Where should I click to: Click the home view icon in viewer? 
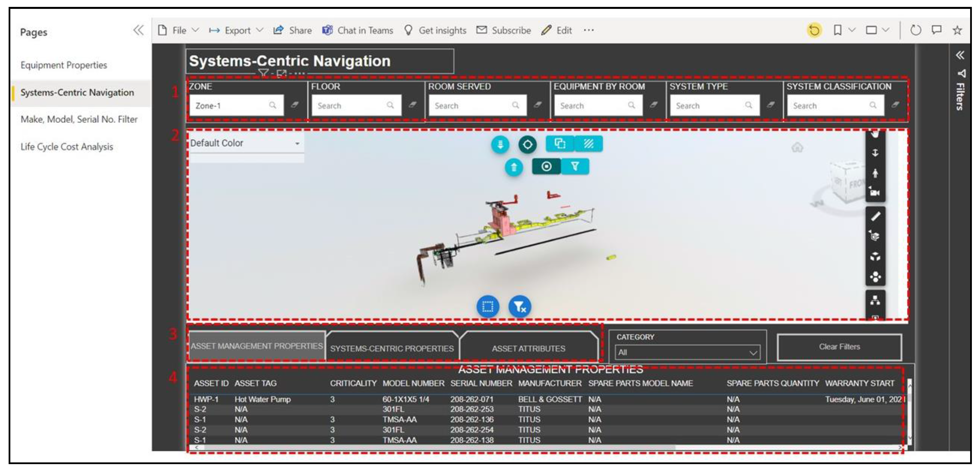(x=797, y=147)
